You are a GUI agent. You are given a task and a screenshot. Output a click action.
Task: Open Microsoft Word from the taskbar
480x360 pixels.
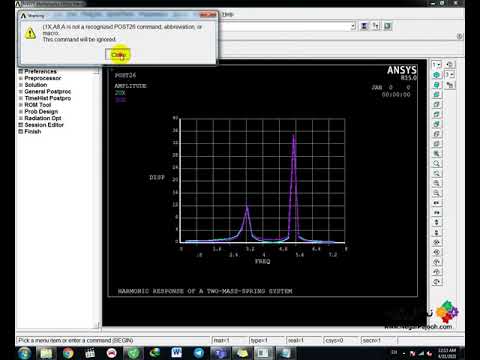point(177,353)
